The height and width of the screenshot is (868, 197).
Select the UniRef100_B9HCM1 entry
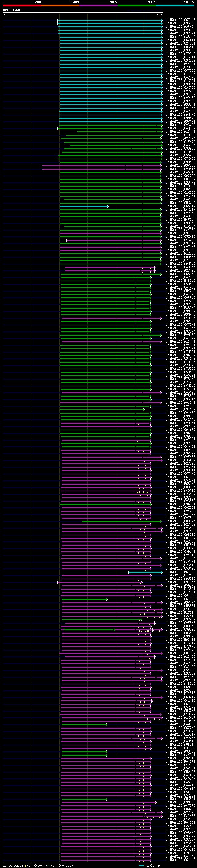click(180, 84)
